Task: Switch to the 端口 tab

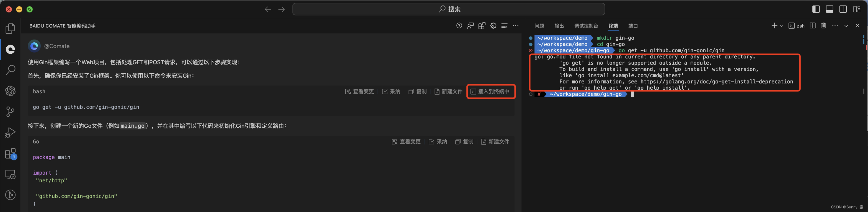Action: point(633,26)
